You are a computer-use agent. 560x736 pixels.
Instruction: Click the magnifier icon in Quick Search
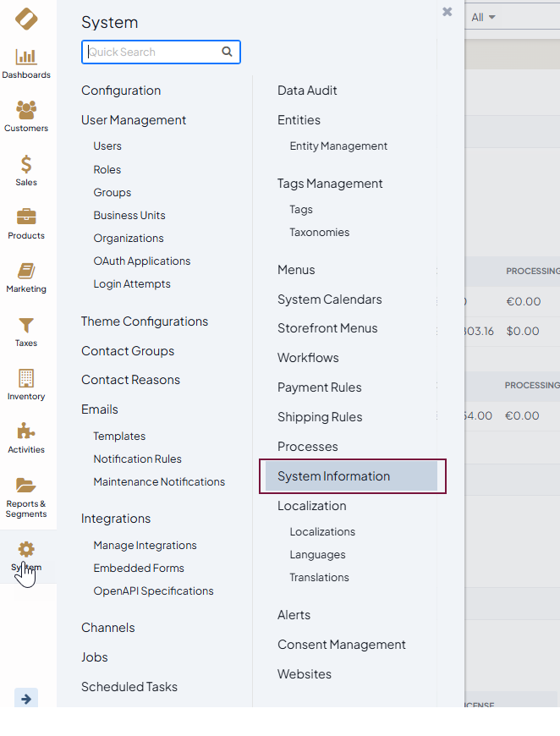click(227, 52)
